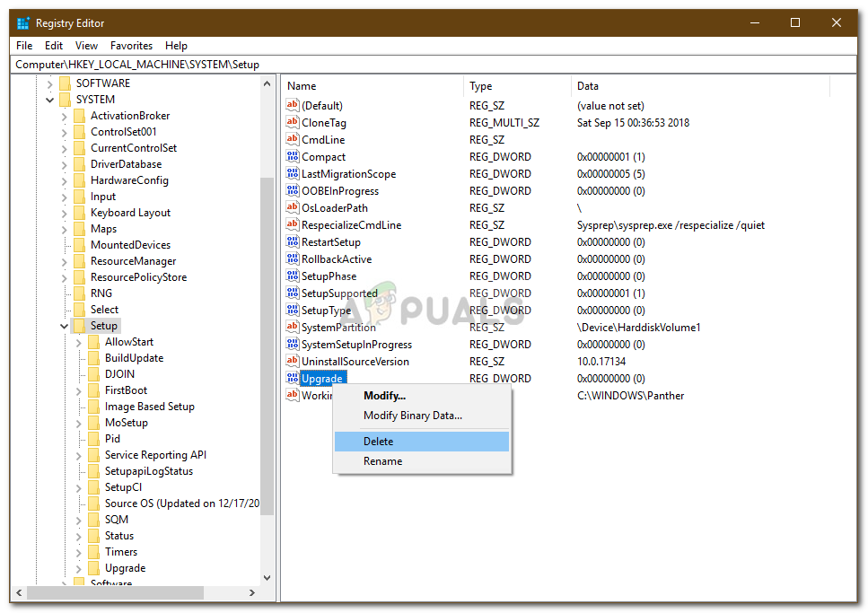Select the BuildUpdate tree key
Screen dimensions: 868x613
coord(134,358)
